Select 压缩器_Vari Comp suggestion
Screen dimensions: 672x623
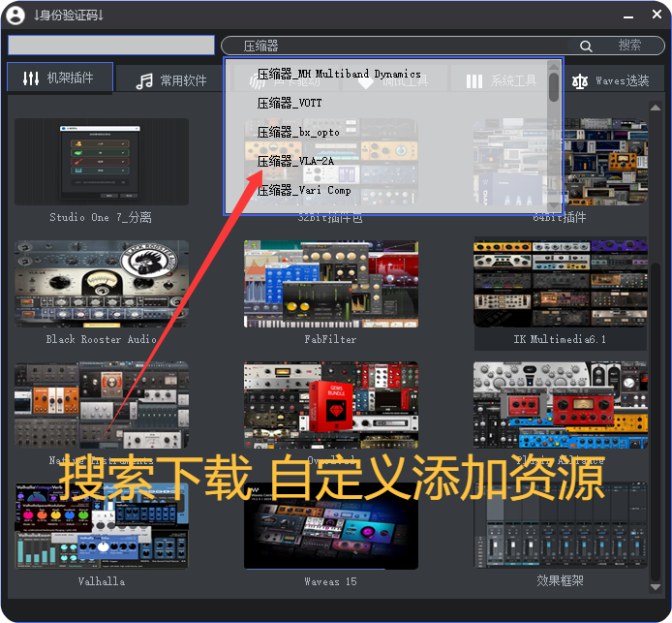point(304,190)
